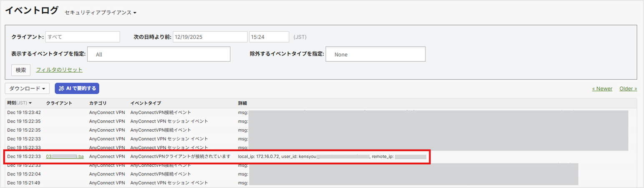Click the AI で要約する button
The height and width of the screenshot is (188, 644).
[77, 88]
